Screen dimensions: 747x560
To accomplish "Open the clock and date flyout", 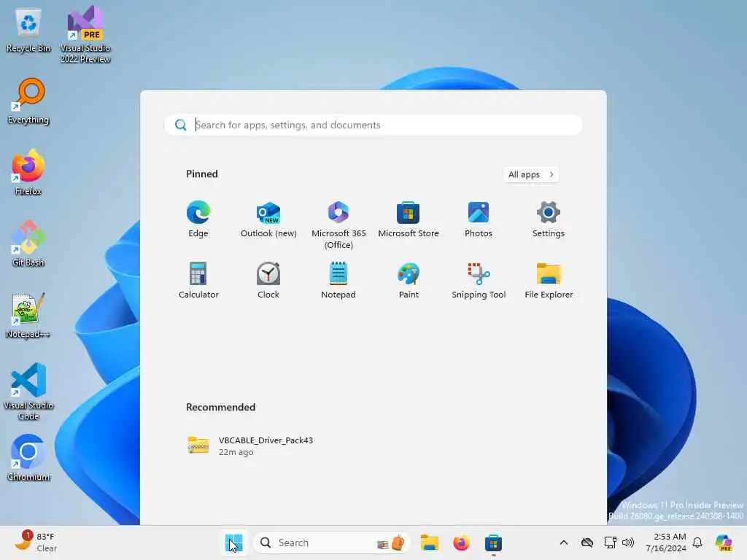I will 665,542.
